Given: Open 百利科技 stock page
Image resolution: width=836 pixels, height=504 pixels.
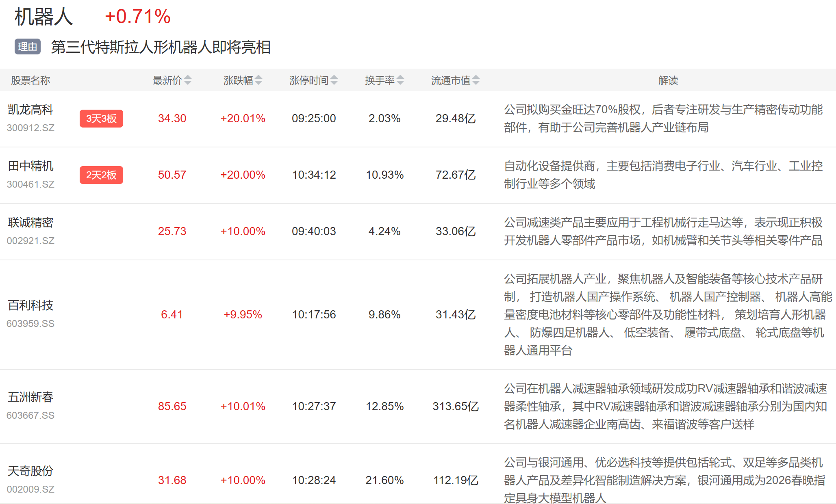Looking at the screenshot, I should click(x=30, y=305).
